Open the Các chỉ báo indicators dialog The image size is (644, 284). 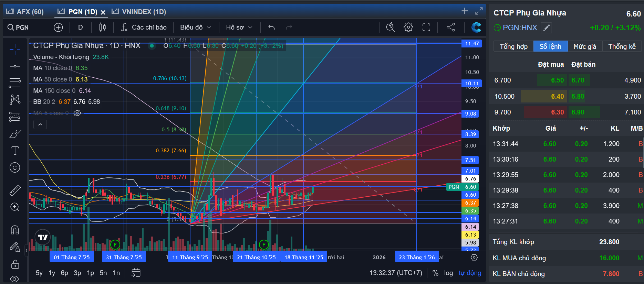(144, 28)
